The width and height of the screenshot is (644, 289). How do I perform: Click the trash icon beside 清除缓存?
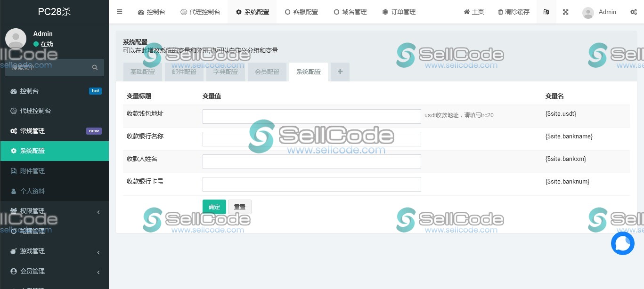point(500,12)
